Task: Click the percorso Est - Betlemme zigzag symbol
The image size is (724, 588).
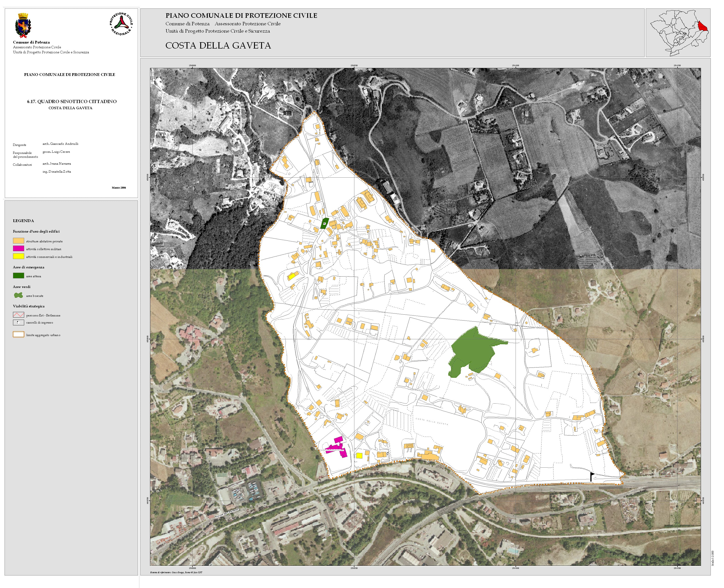Action: (x=18, y=315)
